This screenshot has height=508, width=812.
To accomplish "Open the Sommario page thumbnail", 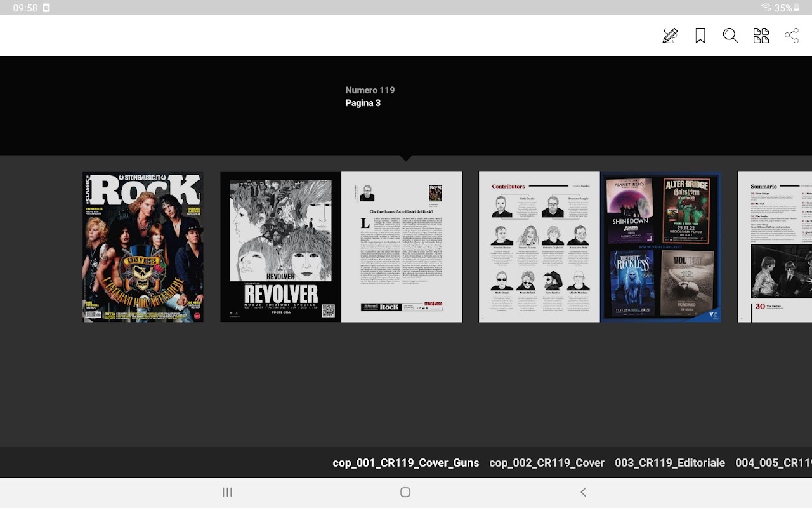I will [775, 247].
